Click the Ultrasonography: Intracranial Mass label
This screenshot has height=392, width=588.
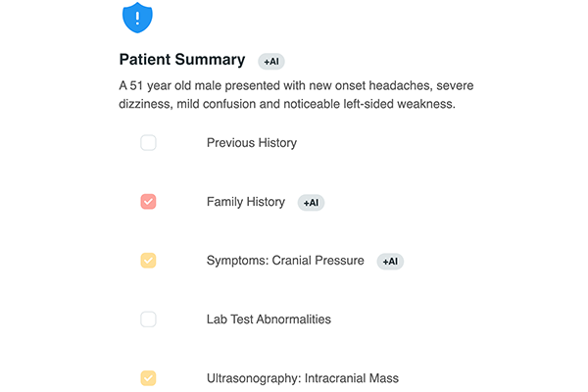[x=303, y=378]
